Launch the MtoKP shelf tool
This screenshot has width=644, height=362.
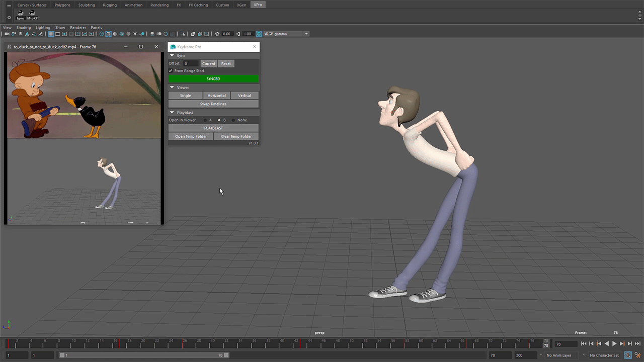(32, 14)
